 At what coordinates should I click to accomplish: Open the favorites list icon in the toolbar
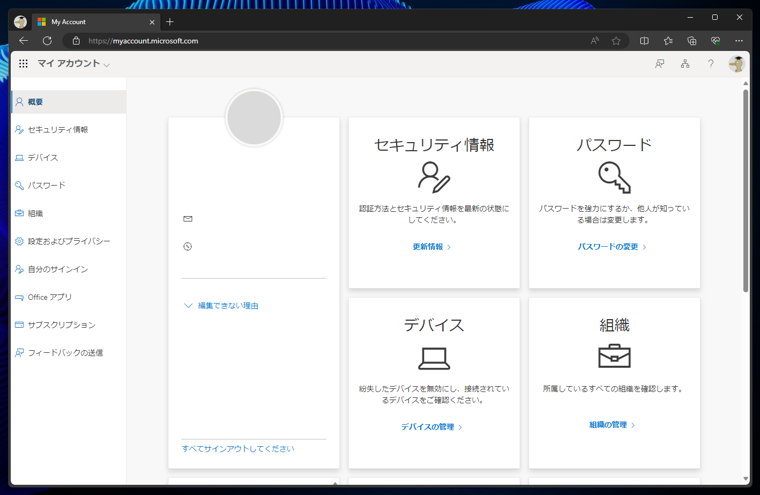click(x=668, y=41)
